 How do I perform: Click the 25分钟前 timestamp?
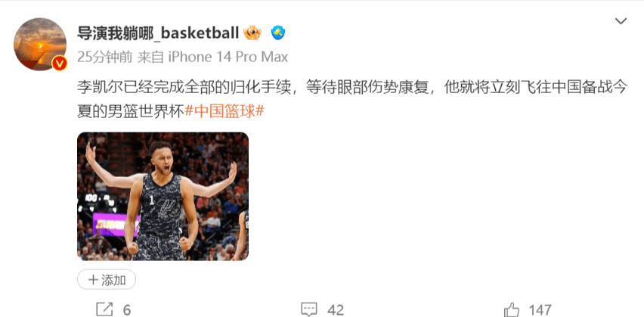(105, 57)
